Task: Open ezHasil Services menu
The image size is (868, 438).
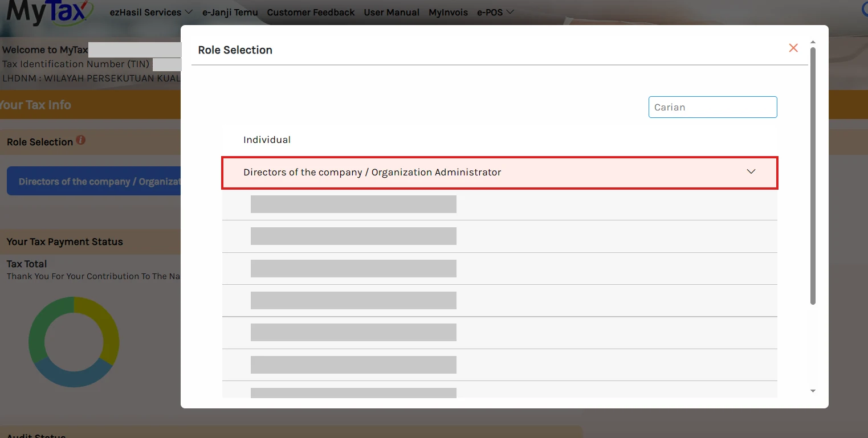Action: coord(151,12)
